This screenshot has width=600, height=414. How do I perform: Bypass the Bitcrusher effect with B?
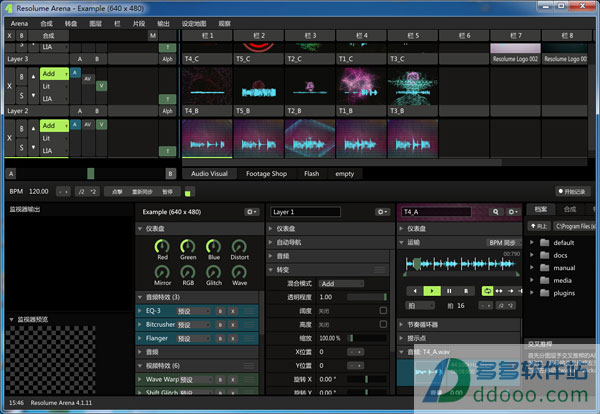pos(220,325)
